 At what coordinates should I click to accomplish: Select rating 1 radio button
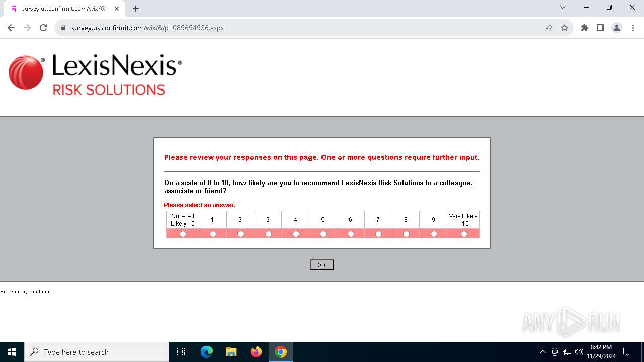pyautogui.click(x=213, y=234)
